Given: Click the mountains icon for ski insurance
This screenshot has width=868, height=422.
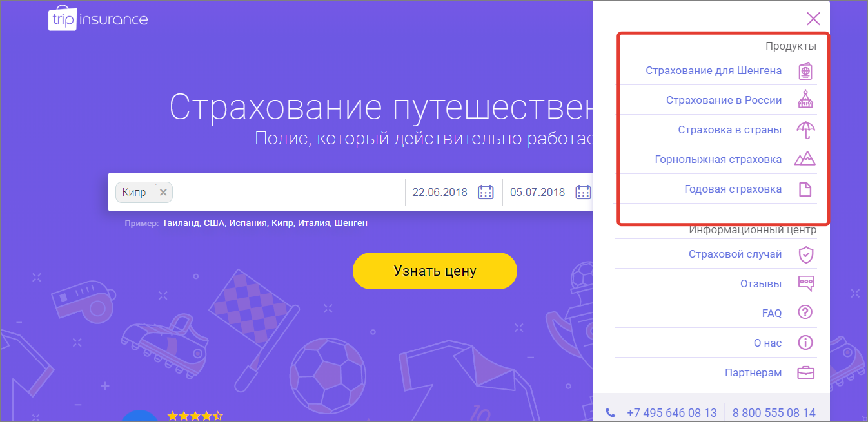Looking at the screenshot, I should pos(805,159).
